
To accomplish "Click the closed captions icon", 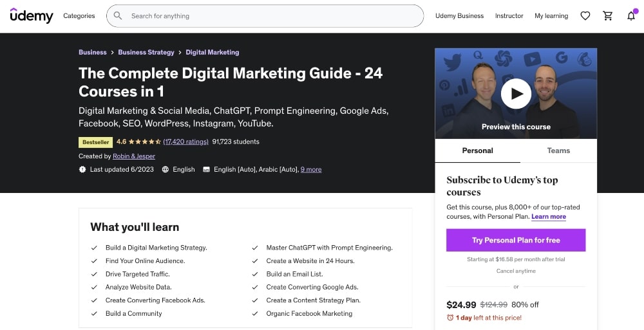I will click(206, 170).
